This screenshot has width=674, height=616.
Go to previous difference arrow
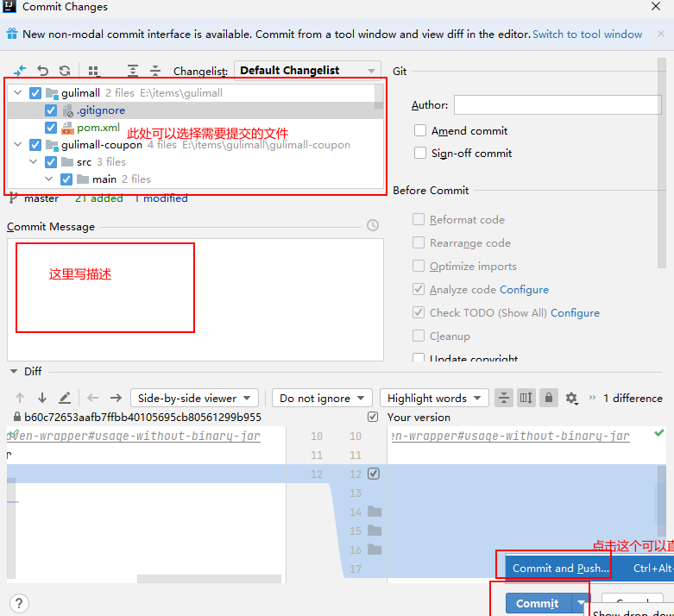pyautogui.click(x=20, y=398)
